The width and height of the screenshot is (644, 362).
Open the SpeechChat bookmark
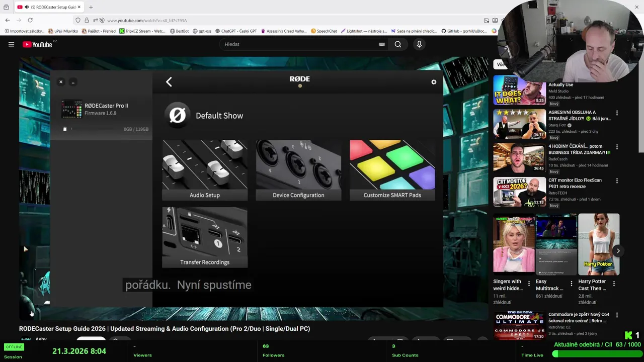(x=324, y=31)
